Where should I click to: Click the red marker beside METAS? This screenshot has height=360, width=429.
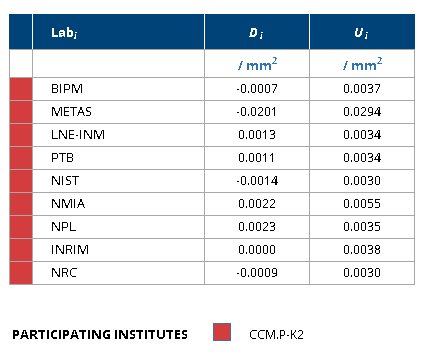pos(21,112)
